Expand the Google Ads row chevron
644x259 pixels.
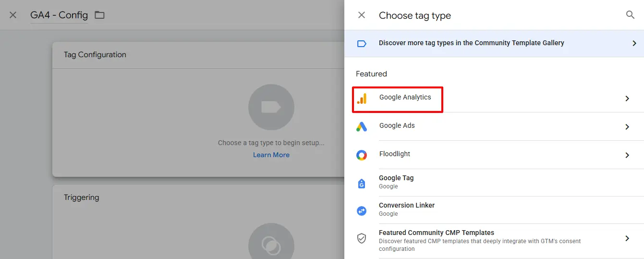pos(627,127)
